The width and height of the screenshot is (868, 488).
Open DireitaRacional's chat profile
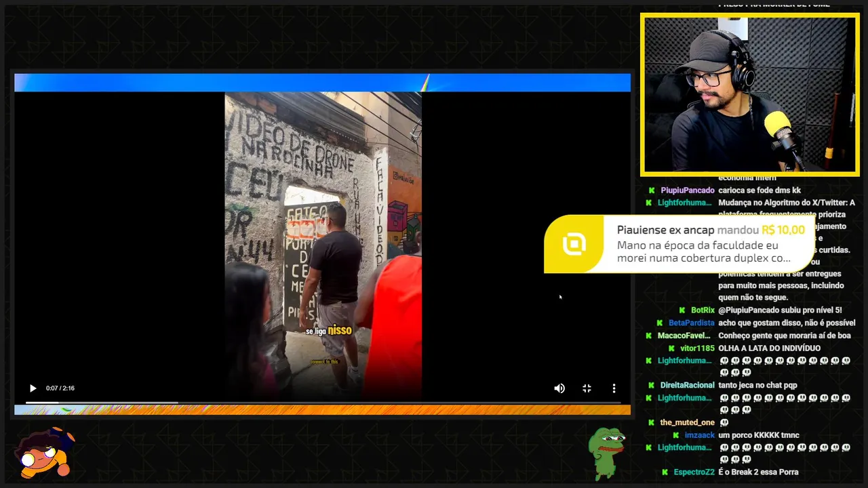click(x=688, y=386)
